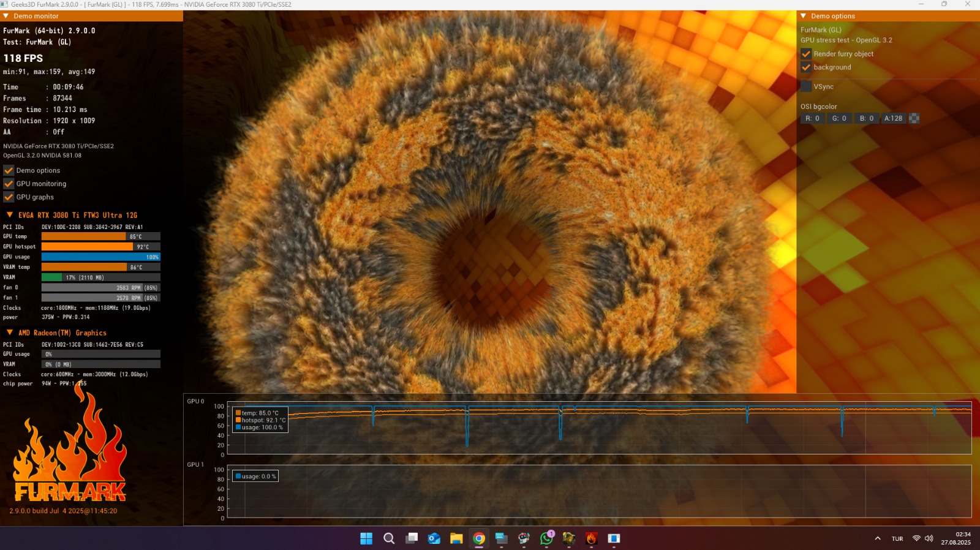Open Task View on the taskbar
Image resolution: width=980 pixels, height=550 pixels.
point(412,538)
